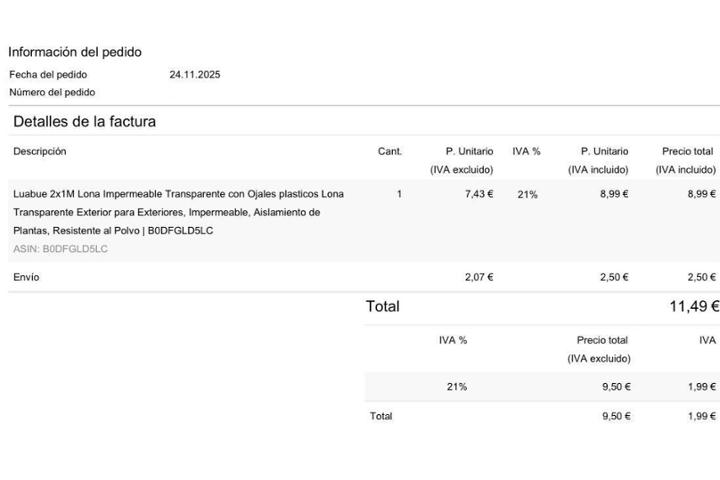
Task: Select the order date 24.11.2025
Action: 194,74
